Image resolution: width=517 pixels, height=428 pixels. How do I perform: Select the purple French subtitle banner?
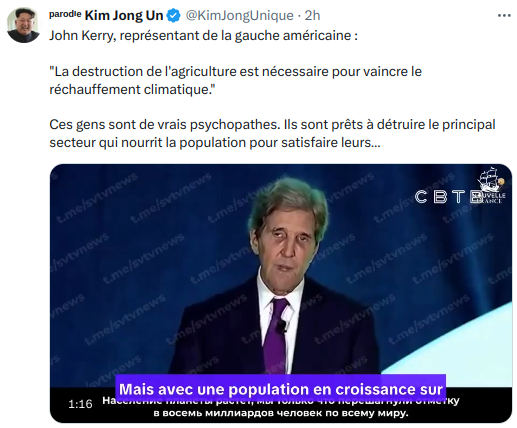coord(281,389)
